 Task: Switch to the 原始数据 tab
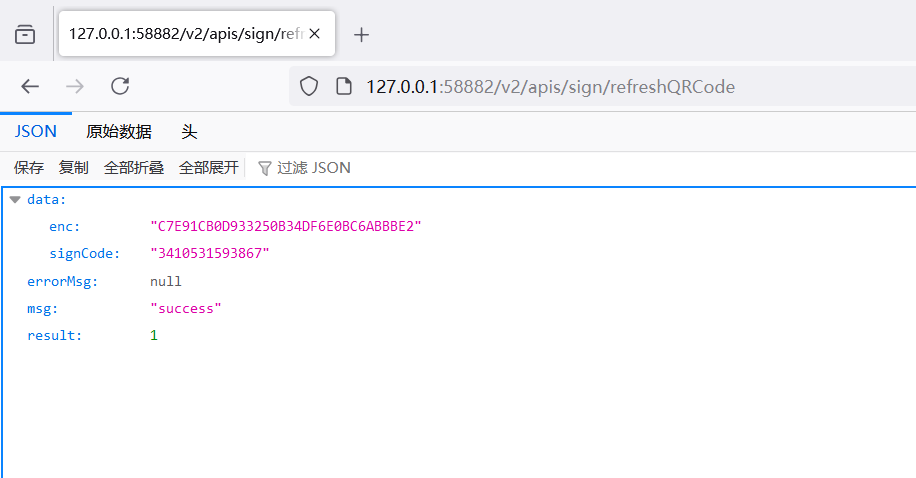[119, 131]
